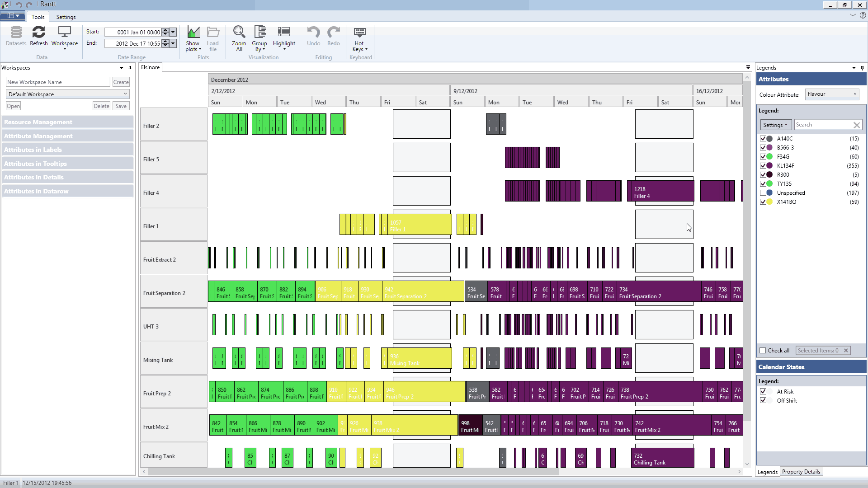
Task: Open the Colour Attribute Flavour dropdown
Action: (832, 94)
